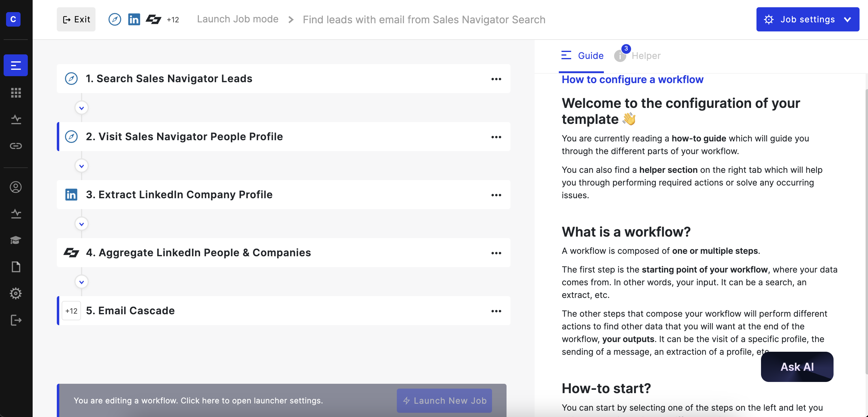
Task: Open the Ask AI assistant
Action: coord(797,367)
